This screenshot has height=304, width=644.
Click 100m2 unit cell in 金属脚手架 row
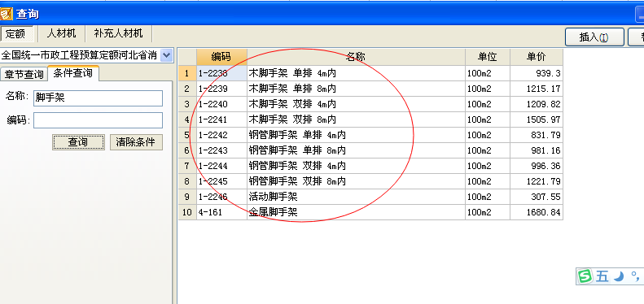point(488,212)
